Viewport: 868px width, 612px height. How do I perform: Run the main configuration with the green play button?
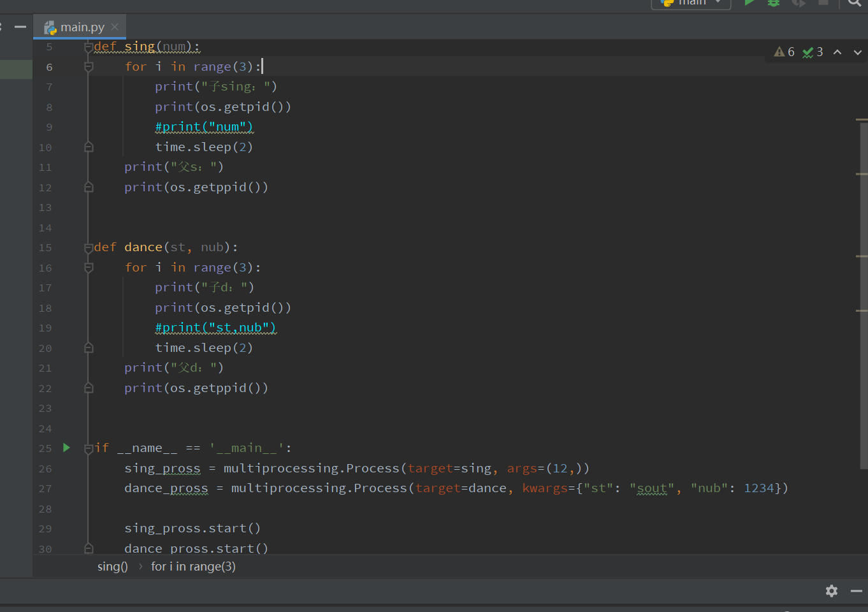pyautogui.click(x=750, y=3)
